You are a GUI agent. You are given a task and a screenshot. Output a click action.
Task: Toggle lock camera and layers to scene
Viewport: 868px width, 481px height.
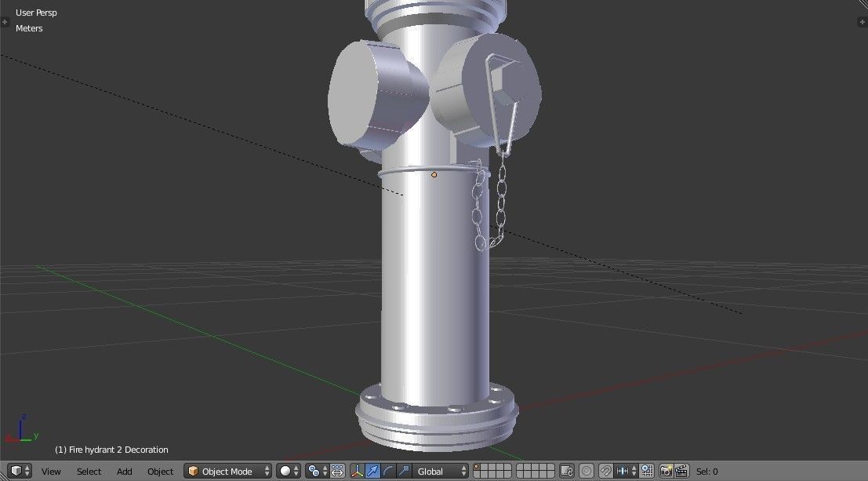pyautogui.click(x=566, y=471)
